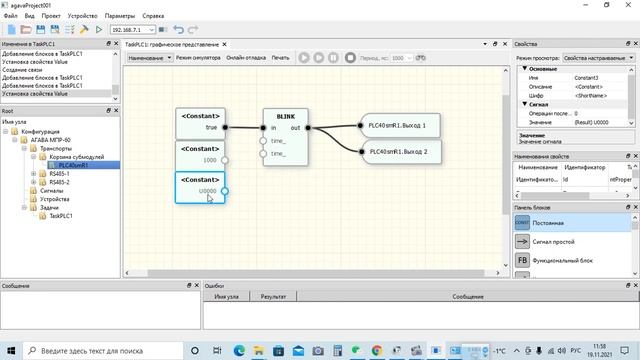Open the Вид menu
640x360 pixels.
pos(29,16)
